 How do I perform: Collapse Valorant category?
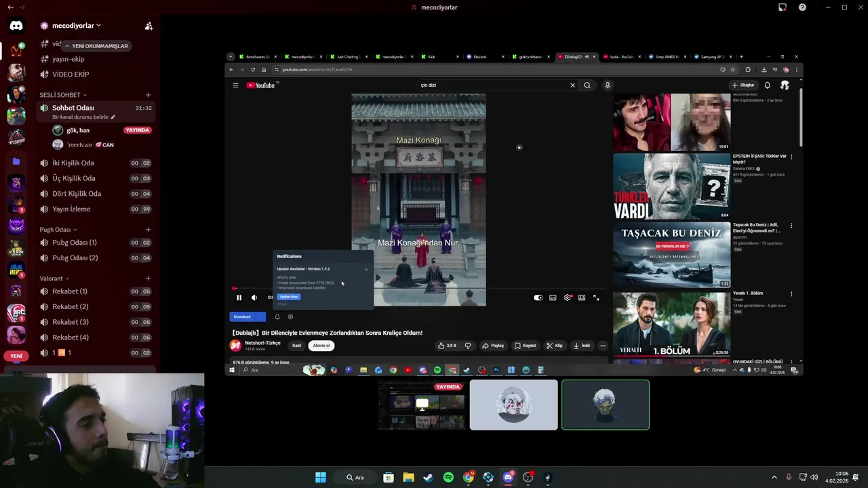(54, 279)
